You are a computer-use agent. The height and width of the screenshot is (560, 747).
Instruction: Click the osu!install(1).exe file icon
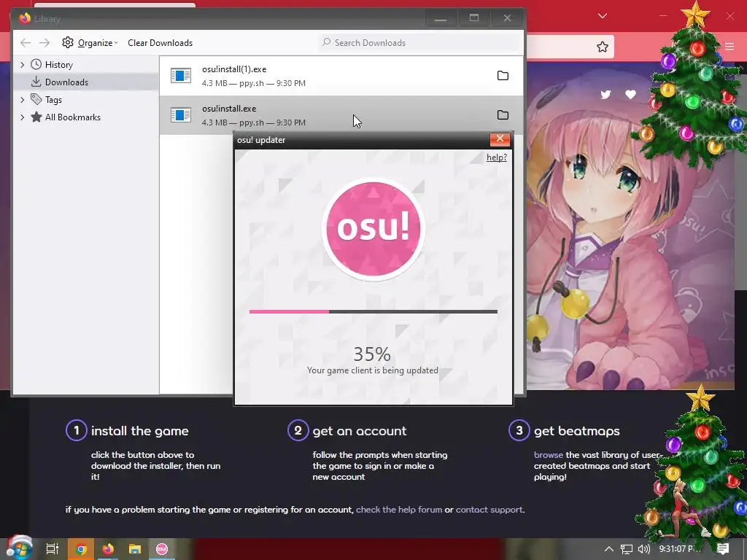point(181,75)
